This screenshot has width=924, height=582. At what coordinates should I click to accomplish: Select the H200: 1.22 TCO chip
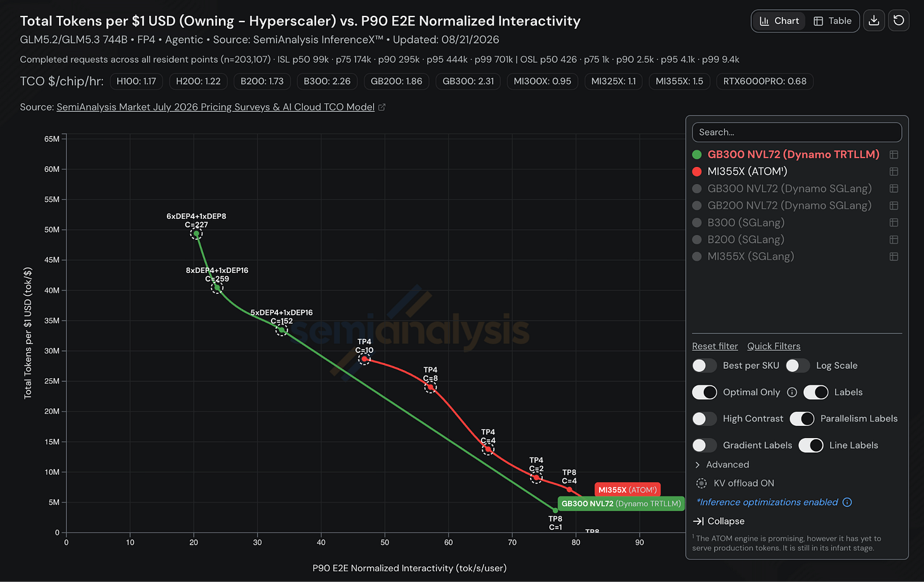[199, 81]
